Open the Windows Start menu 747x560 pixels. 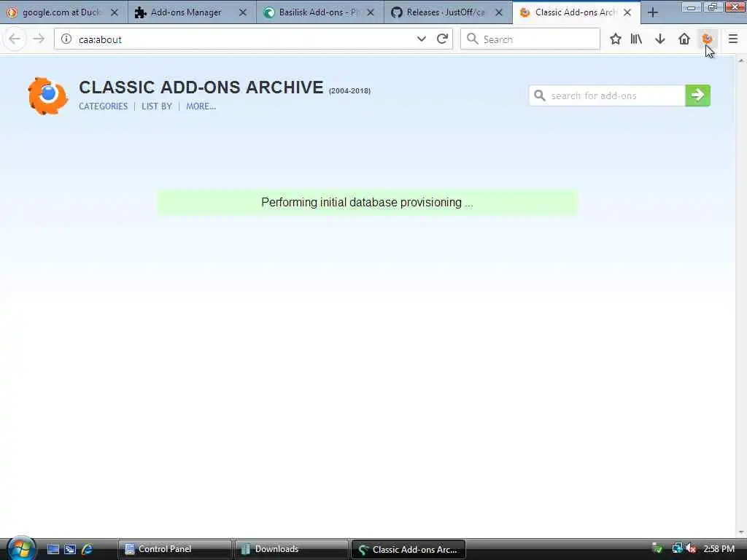pyautogui.click(x=20, y=548)
